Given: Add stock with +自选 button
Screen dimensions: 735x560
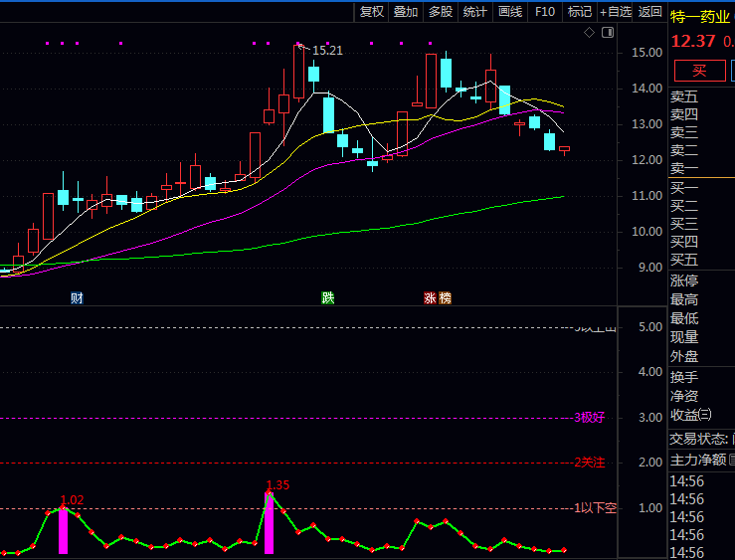Looking at the screenshot, I should click(x=615, y=12).
